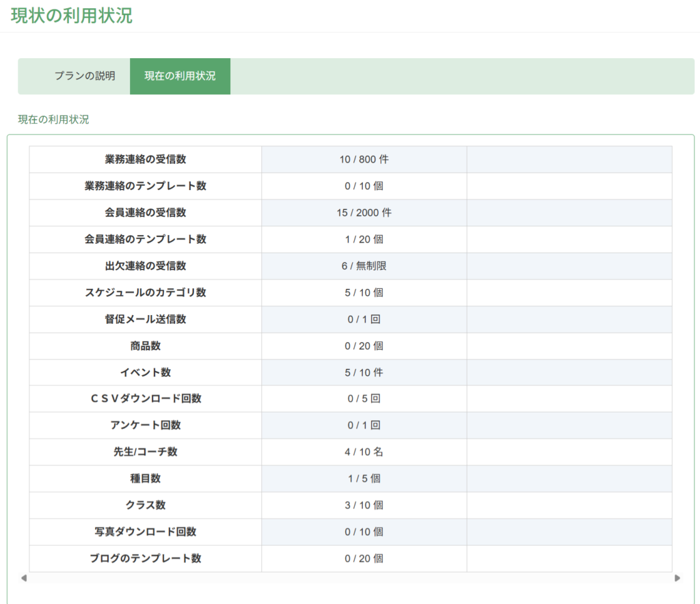Screen dimensions: 700x604
Task: Click the left scroll arrow below the table
Action: 24,578
